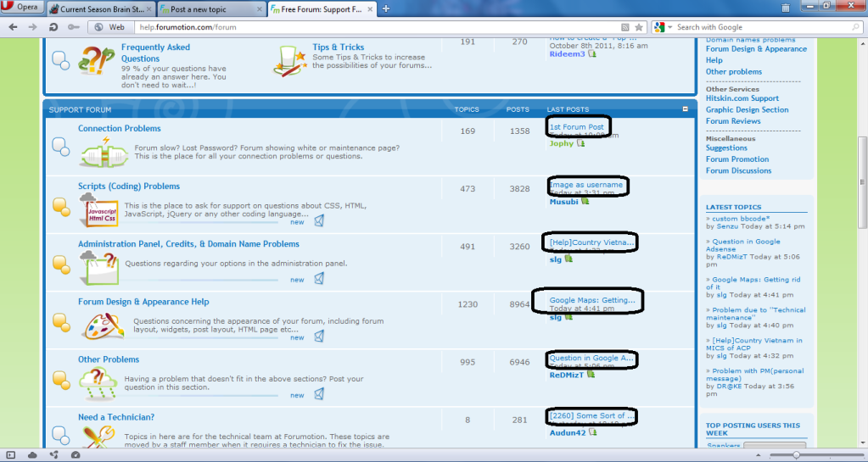The image size is (868, 462).
Task: Switch to the Post a new topic tab
Action: point(211,9)
